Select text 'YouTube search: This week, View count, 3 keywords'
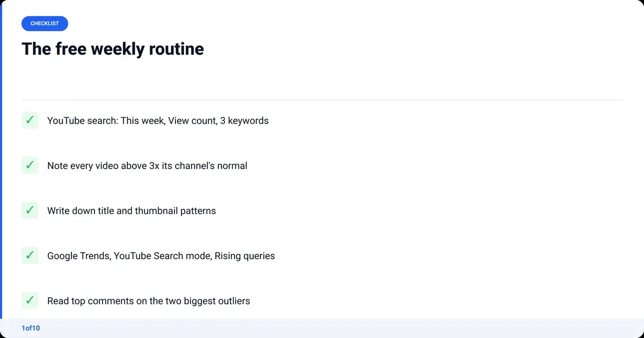The width and height of the screenshot is (644, 338). (x=158, y=121)
